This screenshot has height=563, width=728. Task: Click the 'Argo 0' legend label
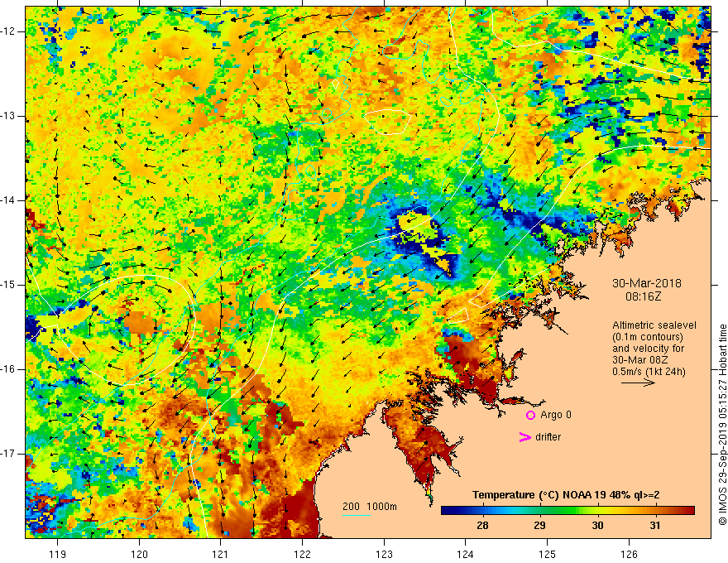[x=556, y=415]
